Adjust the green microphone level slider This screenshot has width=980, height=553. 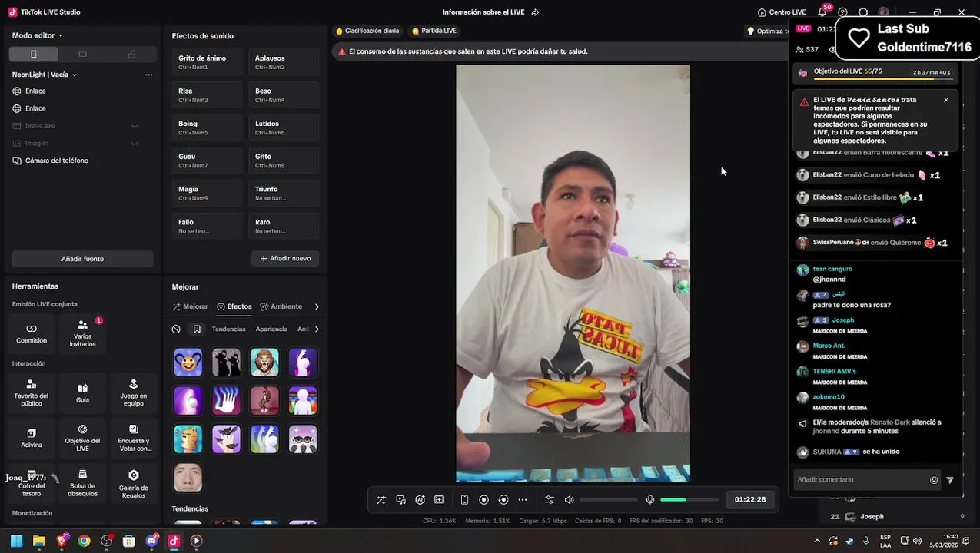(x=689, y=500)
